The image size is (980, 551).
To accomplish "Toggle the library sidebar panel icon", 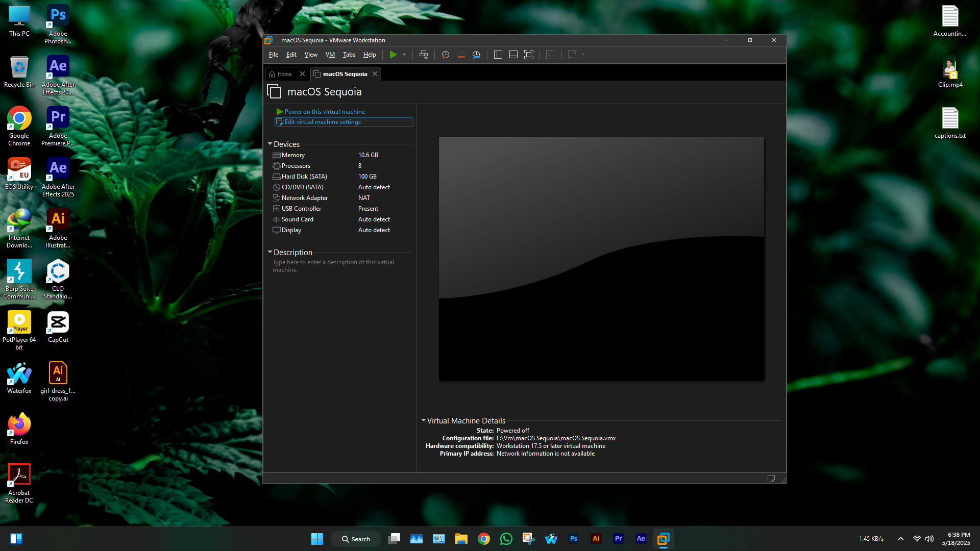I will (498, 55).
